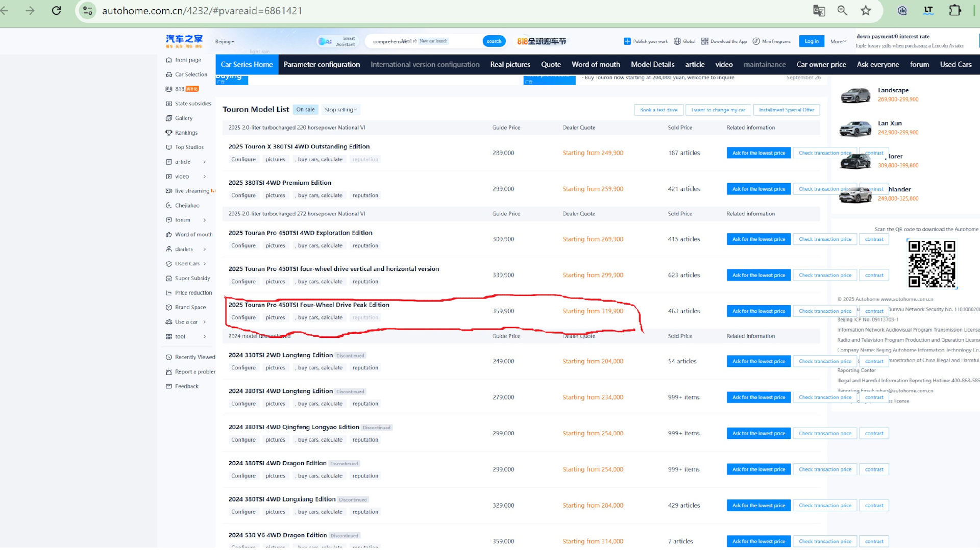
Task: Open the Chejiahao sidebar icon
Action: point(169,206)
